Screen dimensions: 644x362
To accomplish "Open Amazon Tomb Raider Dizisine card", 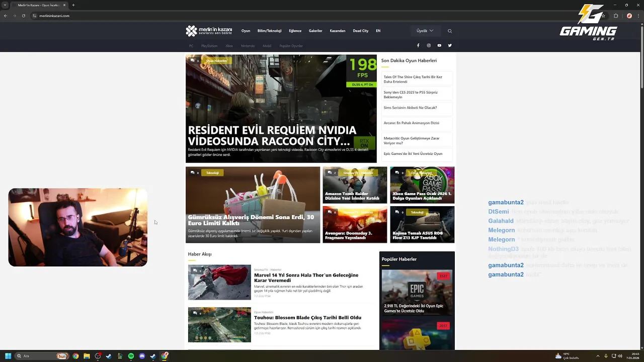I will [x=355, y=185].
